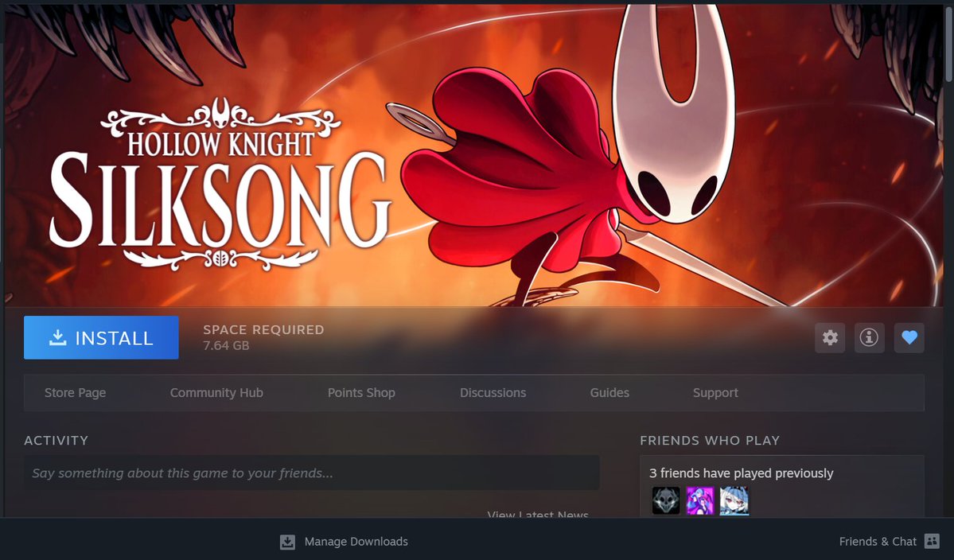954x560 pixels.
Task: Open Guides for this game
Action: [609, 393]
